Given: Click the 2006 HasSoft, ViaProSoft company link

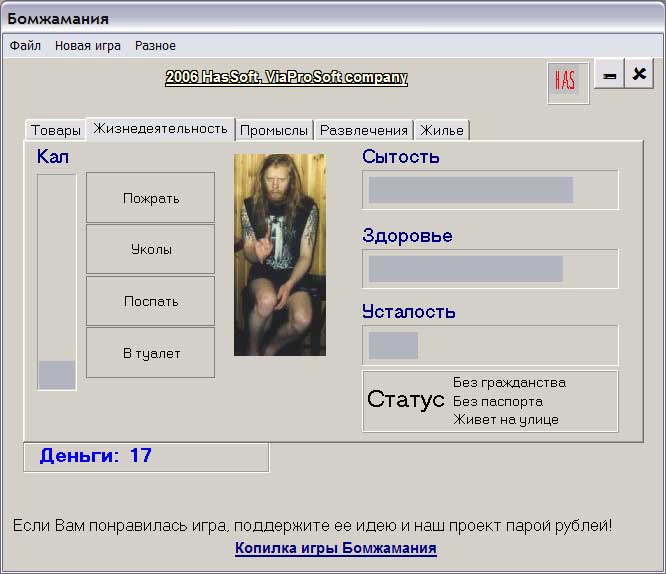Looking at the screenshot, I should click(286, 77).
